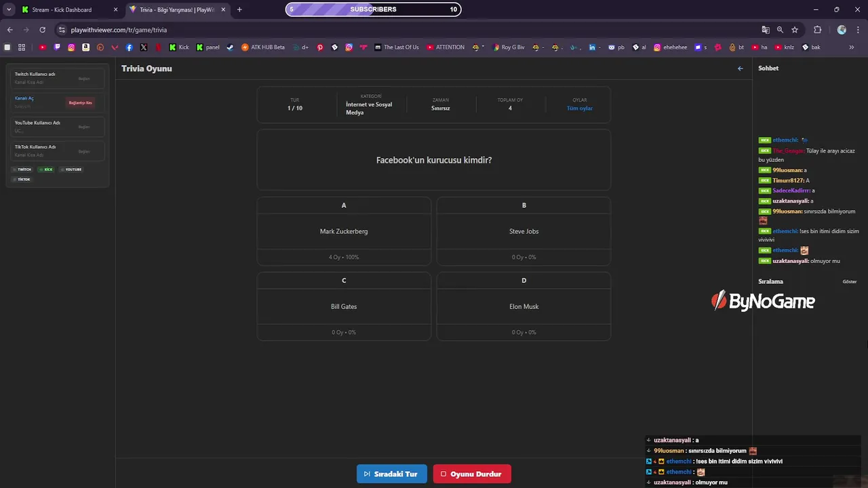Click the Bağlantıyı Kes button
This screenshot has width=868, height=488.
click(x=80, y=103)
